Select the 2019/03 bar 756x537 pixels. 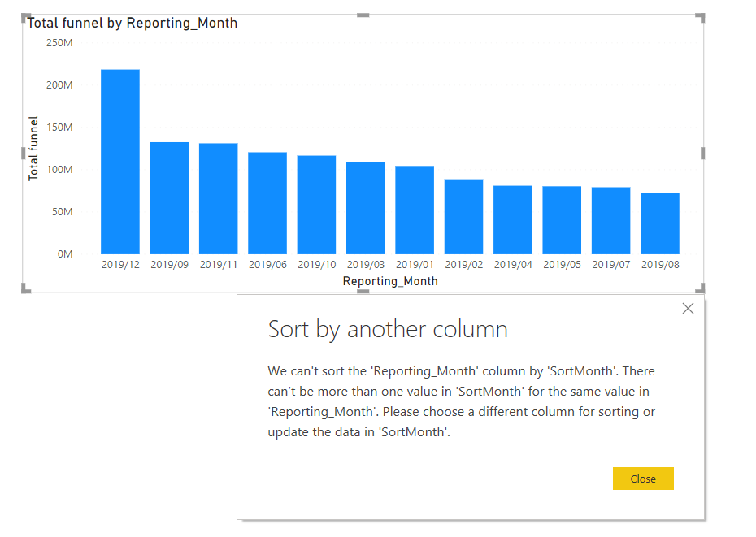coord(366,208)
